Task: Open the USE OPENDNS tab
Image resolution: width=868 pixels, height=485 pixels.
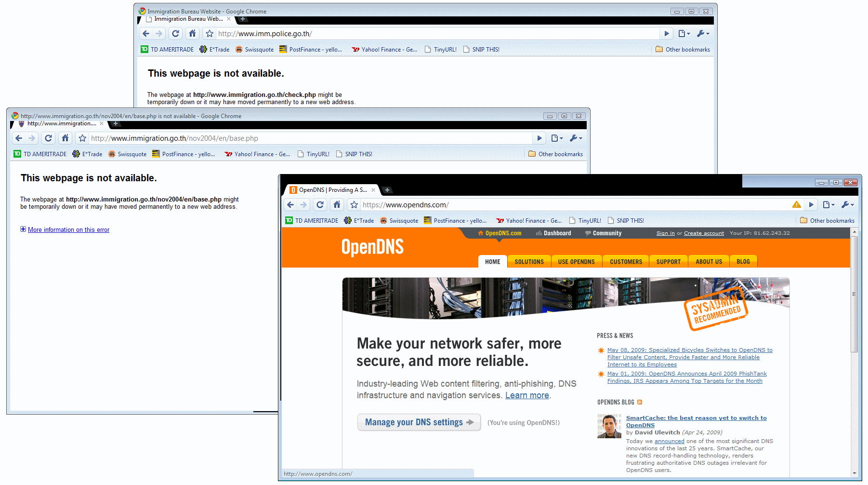Action: pos(576,262)
